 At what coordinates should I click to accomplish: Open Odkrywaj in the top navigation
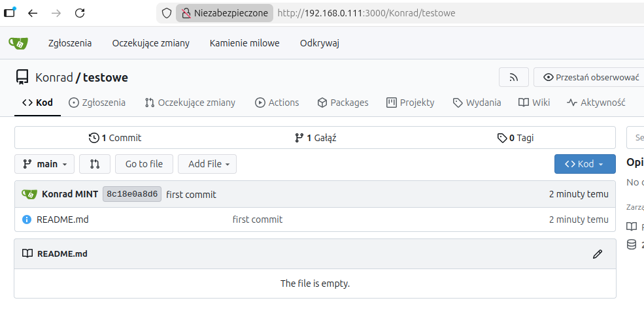tap(320, 43)
